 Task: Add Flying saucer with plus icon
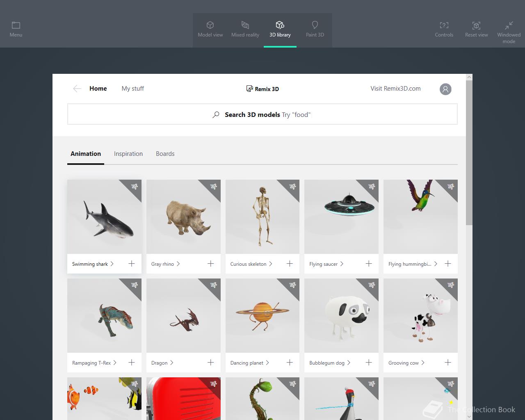tap(369, 264)
